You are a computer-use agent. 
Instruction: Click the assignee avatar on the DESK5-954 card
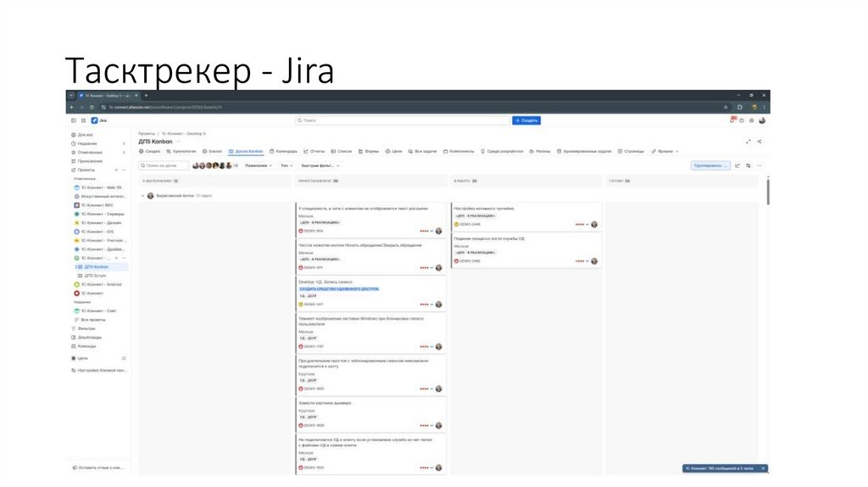coord(438,231)
